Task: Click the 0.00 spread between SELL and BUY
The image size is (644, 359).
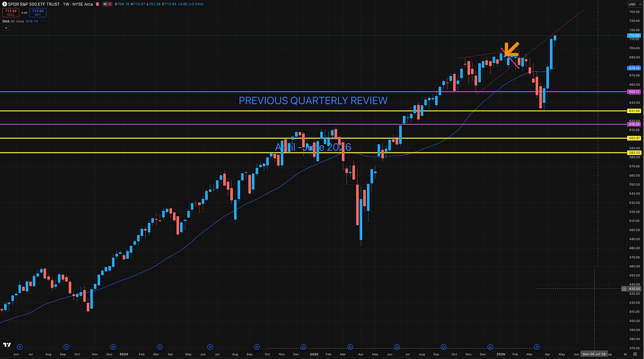Action: pyautogui.click(x=24, y=13)
